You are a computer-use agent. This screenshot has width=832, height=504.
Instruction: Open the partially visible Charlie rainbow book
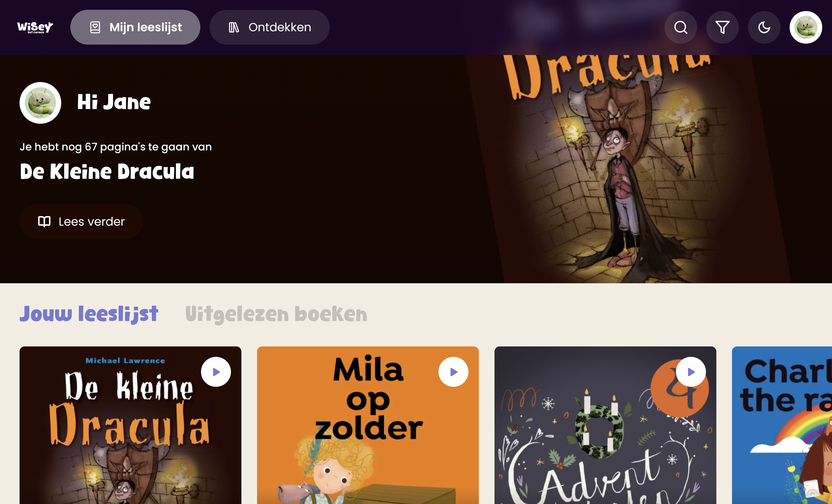[782, 425]
